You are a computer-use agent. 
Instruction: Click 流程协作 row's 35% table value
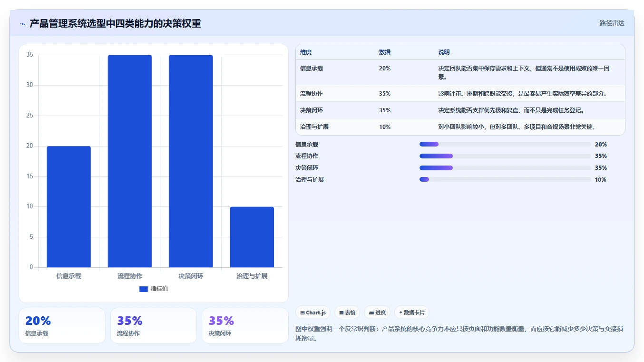tap(385, 94)
